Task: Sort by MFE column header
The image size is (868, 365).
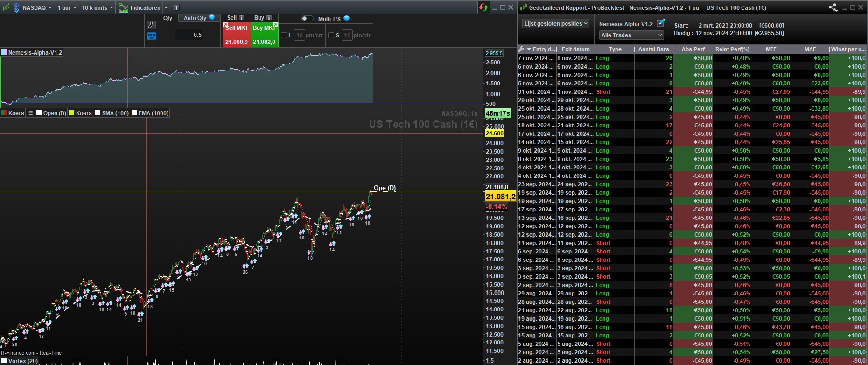Action: tap(771, 49)
